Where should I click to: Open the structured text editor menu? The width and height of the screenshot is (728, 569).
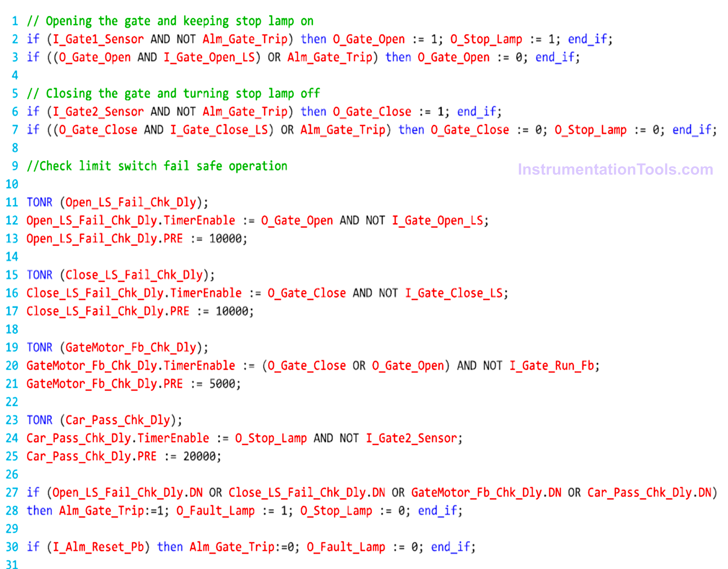pos(364,285)
